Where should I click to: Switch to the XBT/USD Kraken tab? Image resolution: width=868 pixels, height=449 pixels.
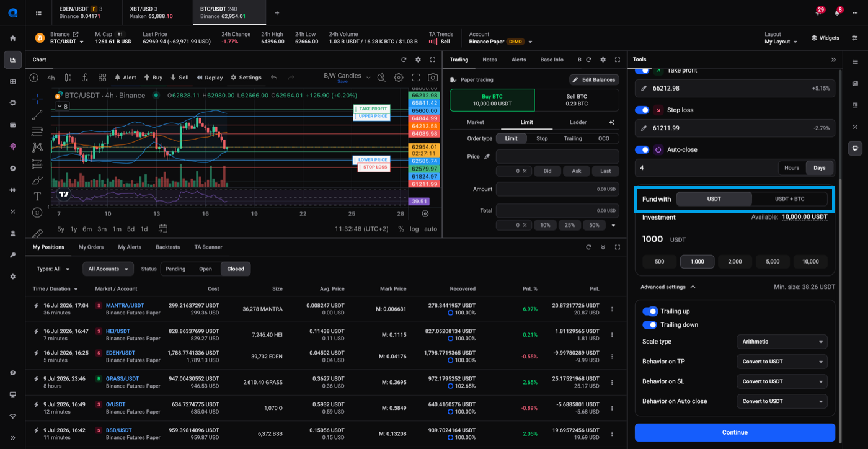[x=157, y=12]
